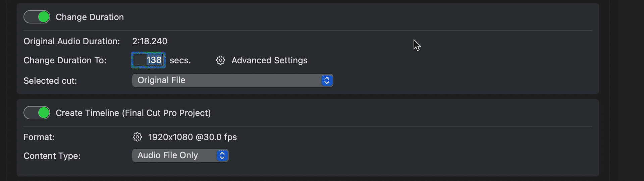Click the 2:18.240 original duration value

pyautogui.click(x=150, y=41)
